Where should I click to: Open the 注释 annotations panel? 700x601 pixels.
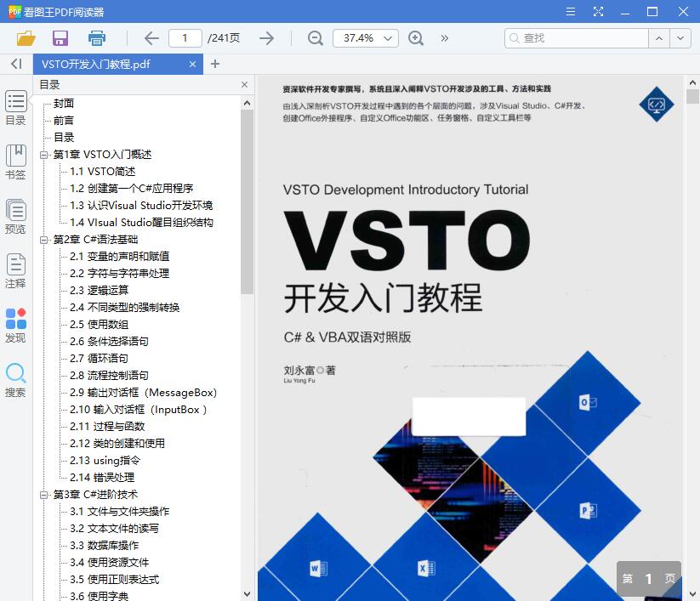(15, 271)
